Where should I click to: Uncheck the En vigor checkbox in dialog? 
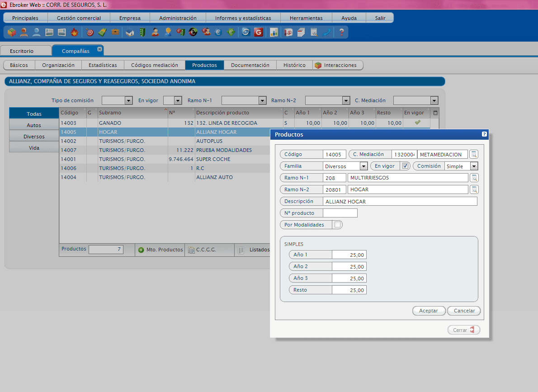click(x=405, y=166)
